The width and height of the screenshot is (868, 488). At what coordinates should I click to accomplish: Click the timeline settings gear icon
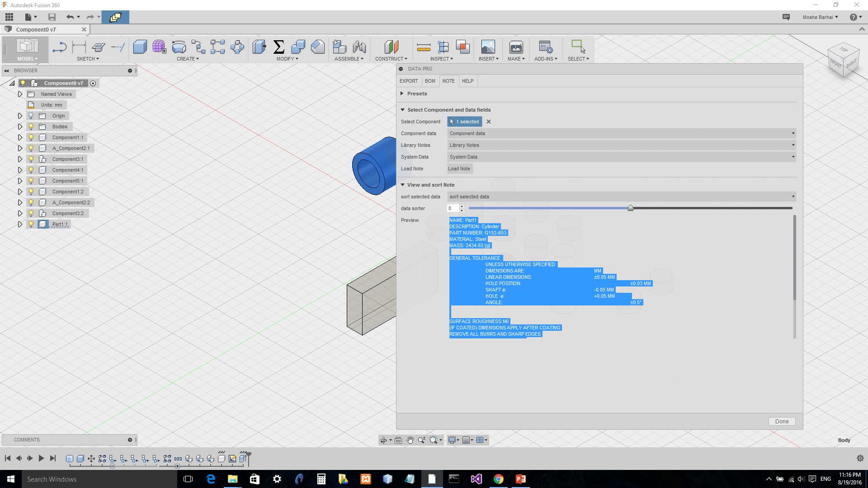point(860,458)
